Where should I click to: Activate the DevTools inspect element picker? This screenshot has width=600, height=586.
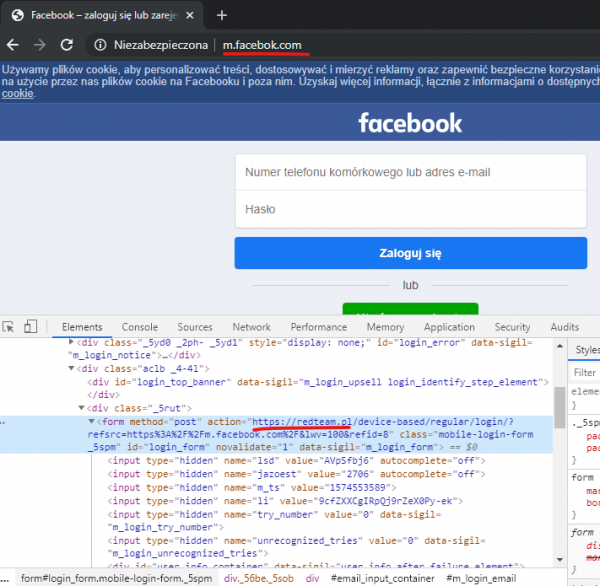10,327
